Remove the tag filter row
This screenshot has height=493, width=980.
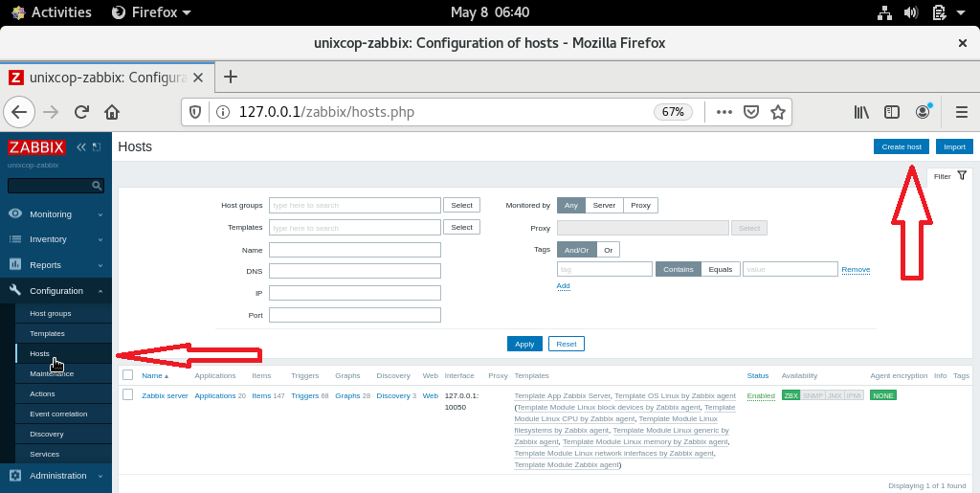[856, 270]
